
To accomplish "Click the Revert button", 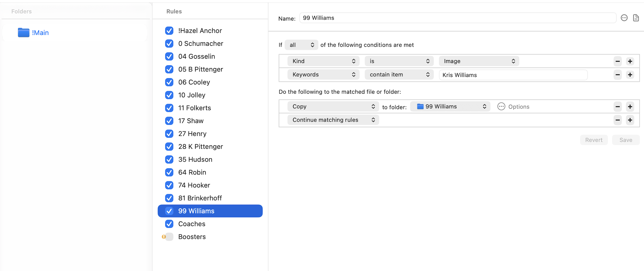I will click(594, 140).
